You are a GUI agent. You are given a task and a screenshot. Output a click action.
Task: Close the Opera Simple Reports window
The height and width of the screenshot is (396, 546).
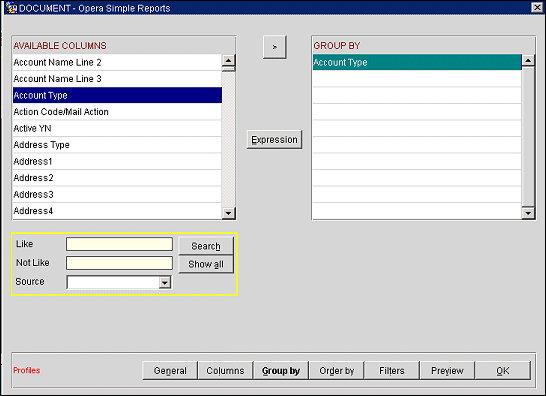coord(537,7)
